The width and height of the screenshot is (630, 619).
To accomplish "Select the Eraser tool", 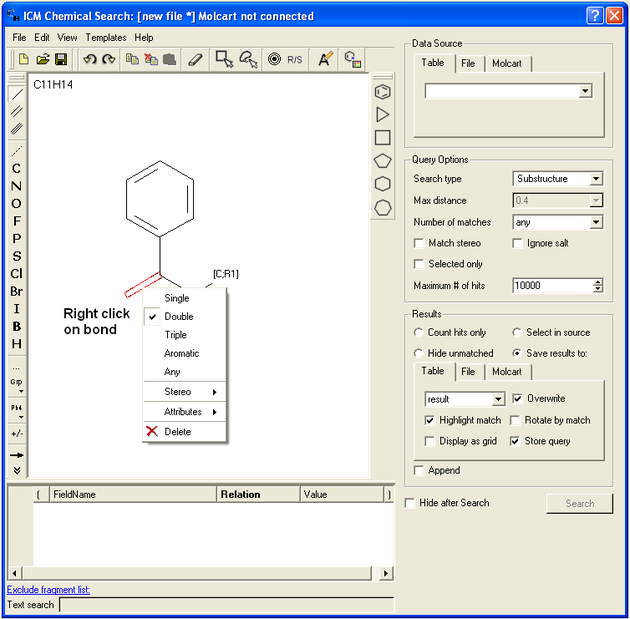I will (195, 60).
